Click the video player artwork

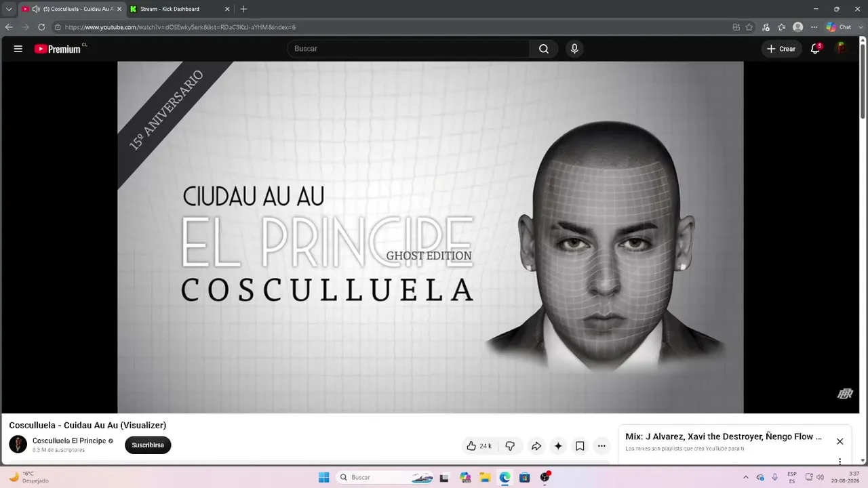tap(431, 237)
